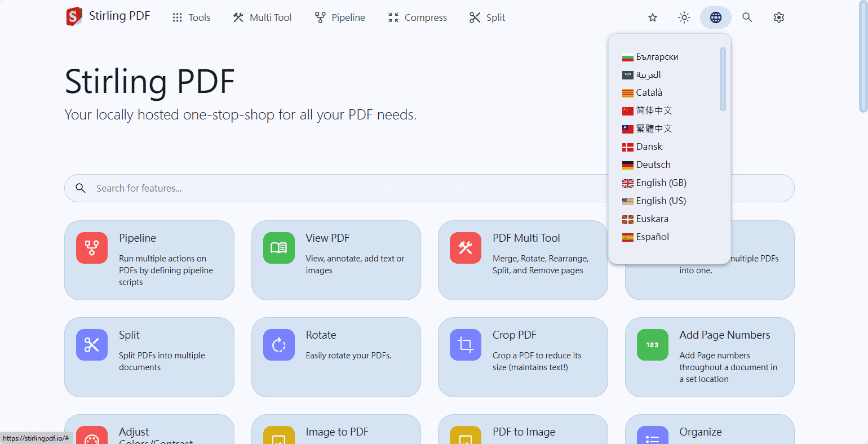868x444 pixels.
Task: Toggle dark mode sun icon
Action: tap(684, 17)
